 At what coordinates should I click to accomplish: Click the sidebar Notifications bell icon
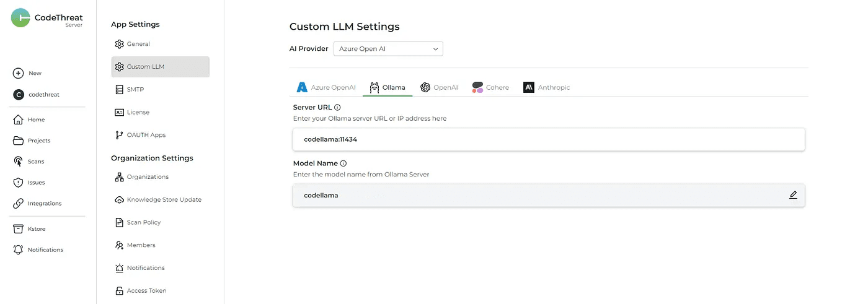19,250
